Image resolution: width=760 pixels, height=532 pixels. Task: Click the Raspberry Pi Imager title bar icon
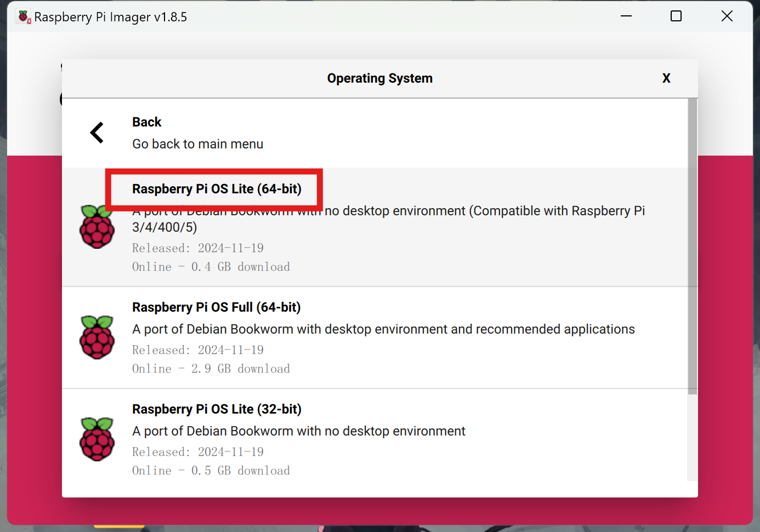[24, 17]
